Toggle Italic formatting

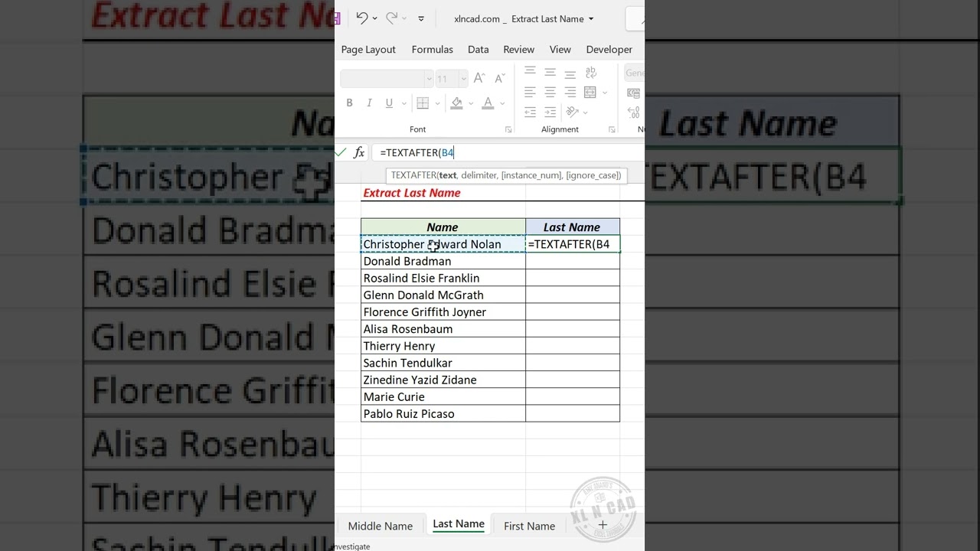[x=369, y=103]
